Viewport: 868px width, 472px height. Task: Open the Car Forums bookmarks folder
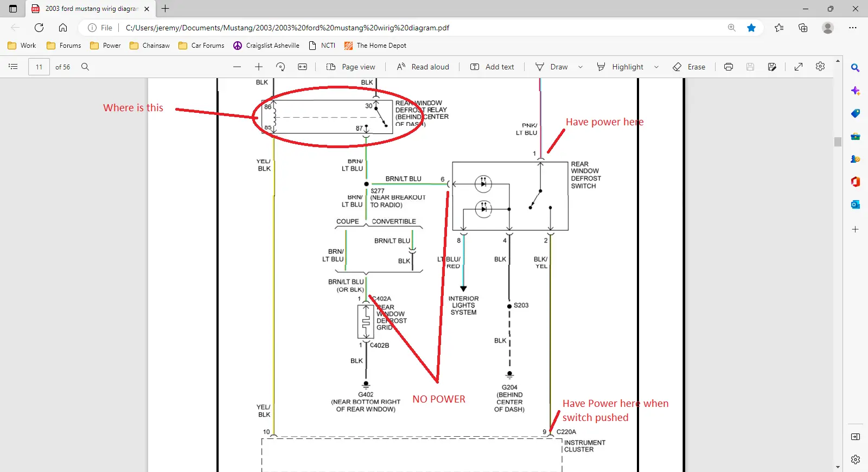tap(201, 46)
